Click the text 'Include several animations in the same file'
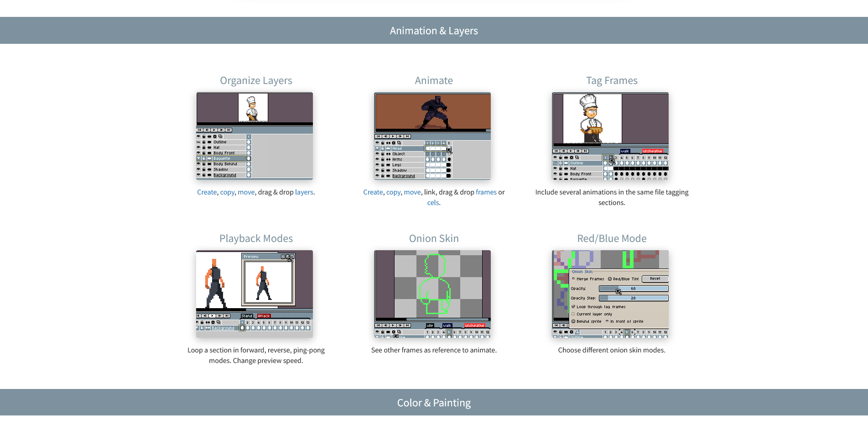Image resolution: width=868 pixels, height=436 pixels. click(599, 192)
